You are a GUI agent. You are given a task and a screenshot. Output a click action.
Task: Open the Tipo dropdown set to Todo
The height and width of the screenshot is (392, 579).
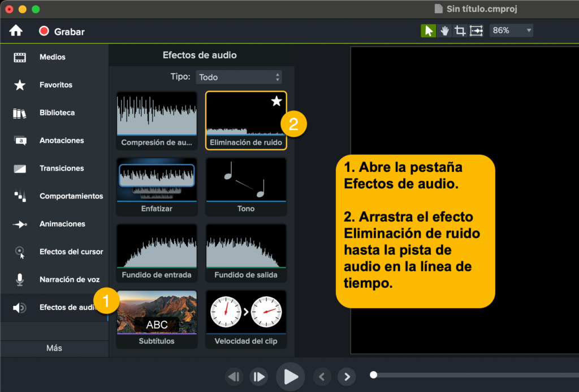(239, 77)
